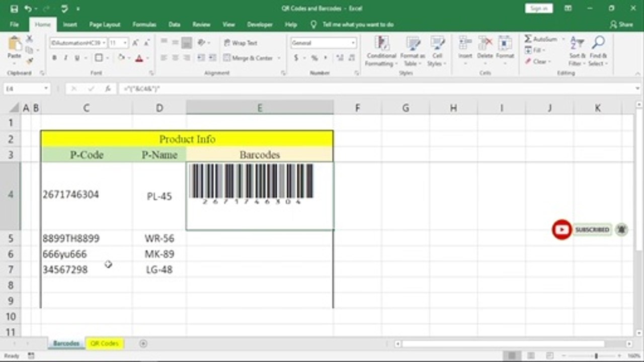Switch to the Insert tab
Image resolution: width=644 pixels, height=362 pixels.
(x=70, y=25)
